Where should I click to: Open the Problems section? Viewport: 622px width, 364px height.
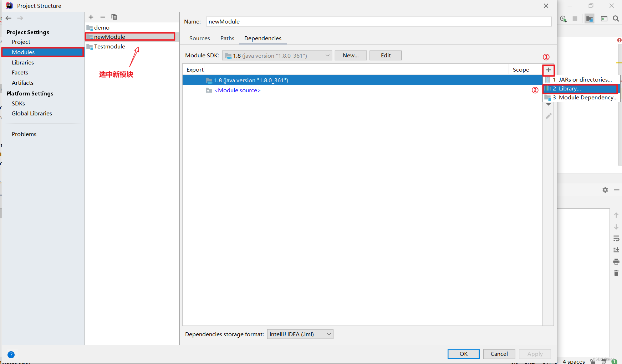[x=24, y=134]
